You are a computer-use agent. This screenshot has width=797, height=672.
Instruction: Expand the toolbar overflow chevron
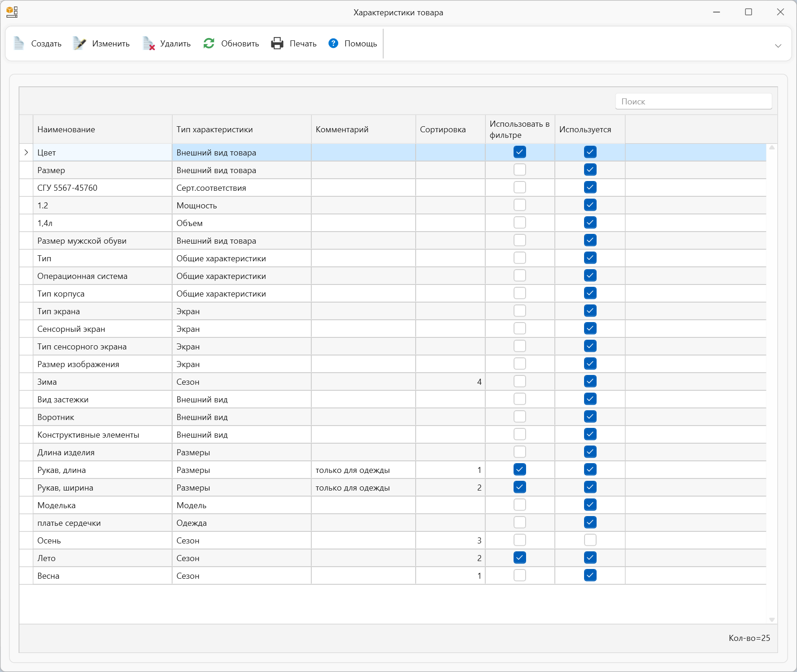pyautogui.click(x=778, y=45)
